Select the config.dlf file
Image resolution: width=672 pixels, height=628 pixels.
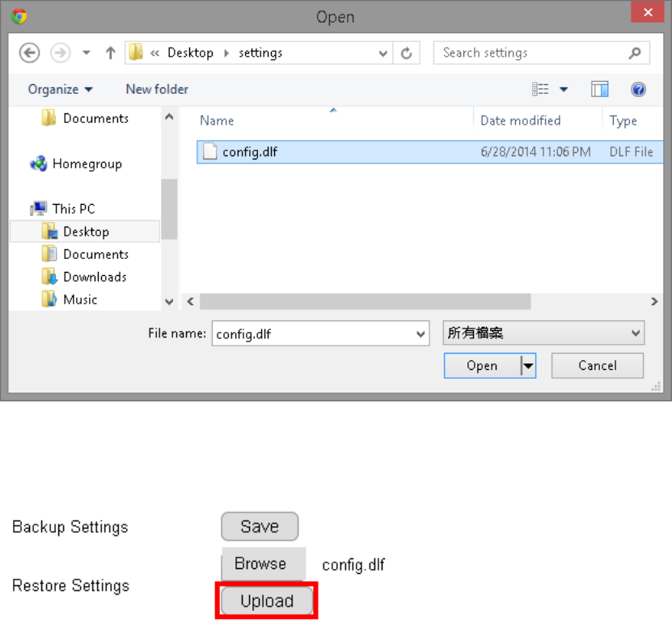430,152
